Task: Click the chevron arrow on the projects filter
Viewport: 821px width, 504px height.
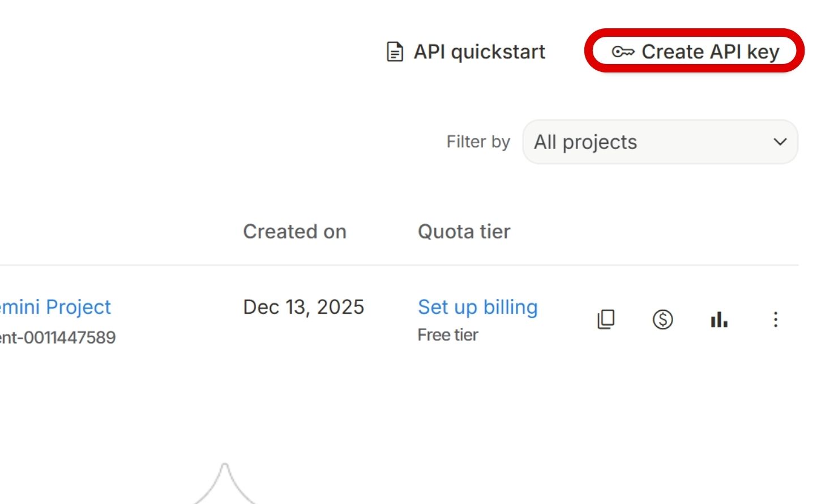Action: click(x=780, y=142)
